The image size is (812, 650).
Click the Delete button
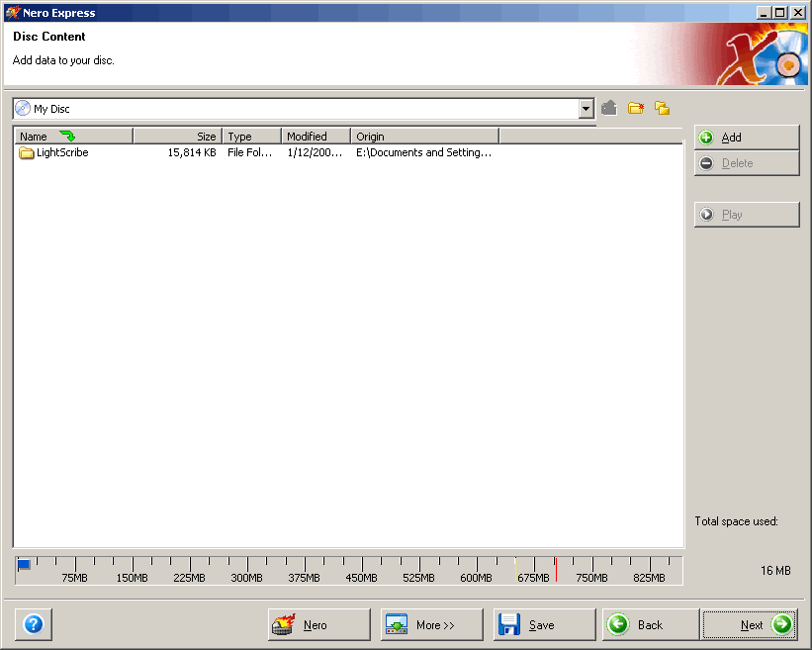pyautogui.click(x=747, y=163)
